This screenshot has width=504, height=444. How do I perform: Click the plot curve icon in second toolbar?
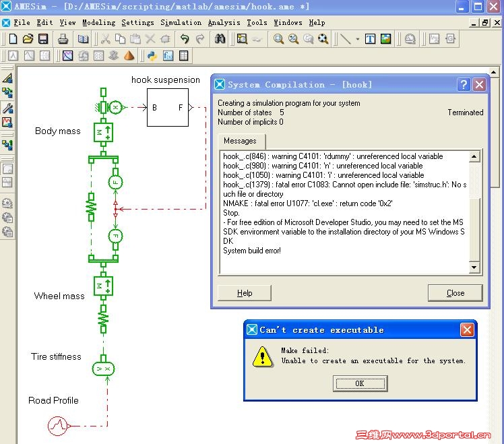pos(67,56)
